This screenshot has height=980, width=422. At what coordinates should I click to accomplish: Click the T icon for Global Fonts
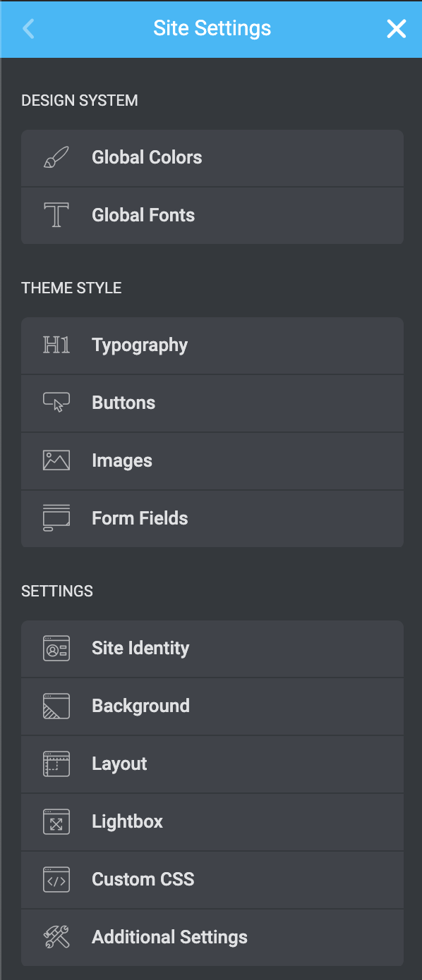pos(56,216)
